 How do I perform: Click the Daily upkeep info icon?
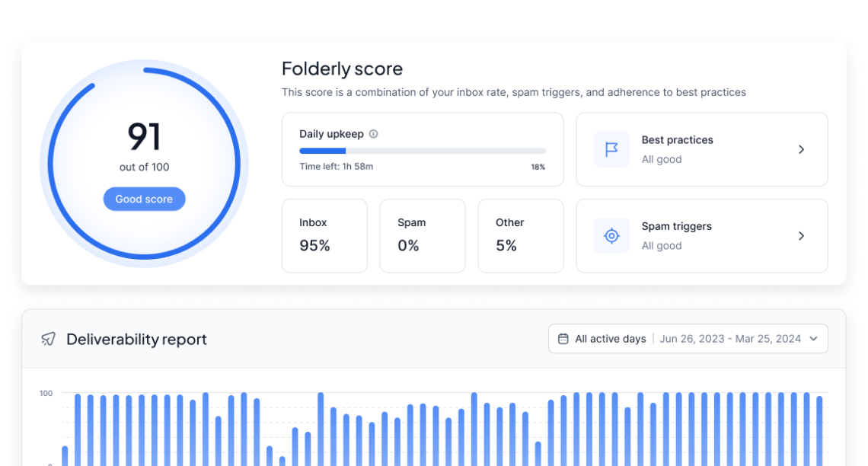click(373, 134)
